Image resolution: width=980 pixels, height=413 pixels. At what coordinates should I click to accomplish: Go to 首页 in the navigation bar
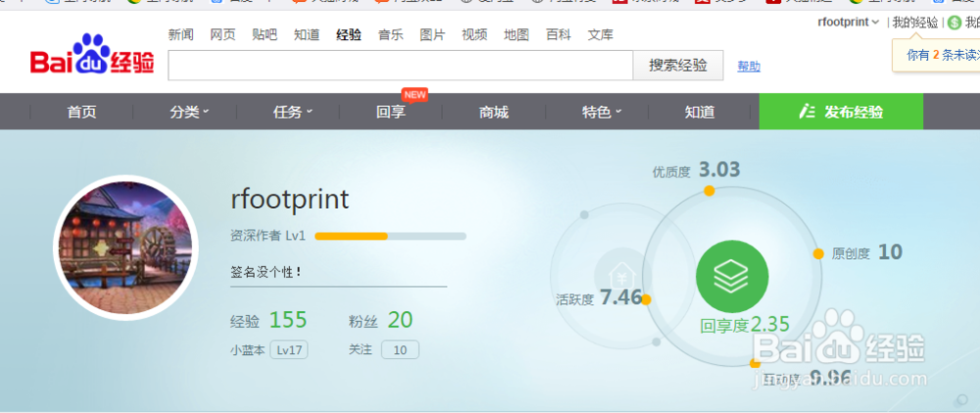tap(82, 112)
